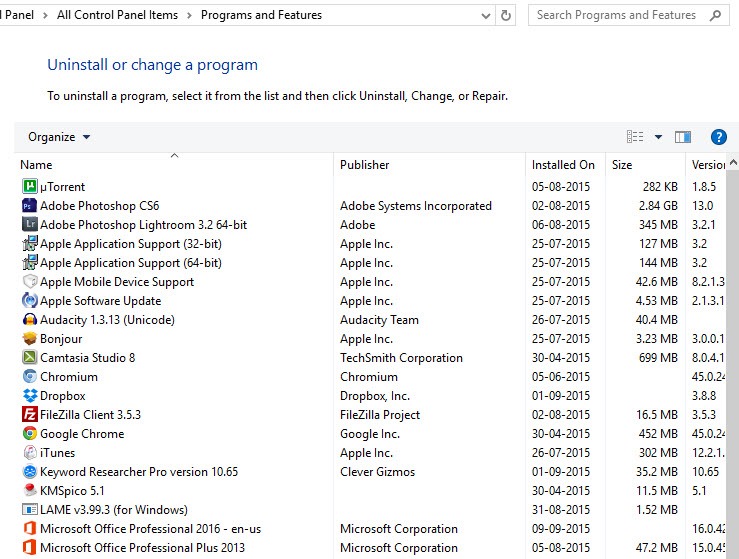
Task: Click the Chromium program icon
Action: click(x=30, y=377)
